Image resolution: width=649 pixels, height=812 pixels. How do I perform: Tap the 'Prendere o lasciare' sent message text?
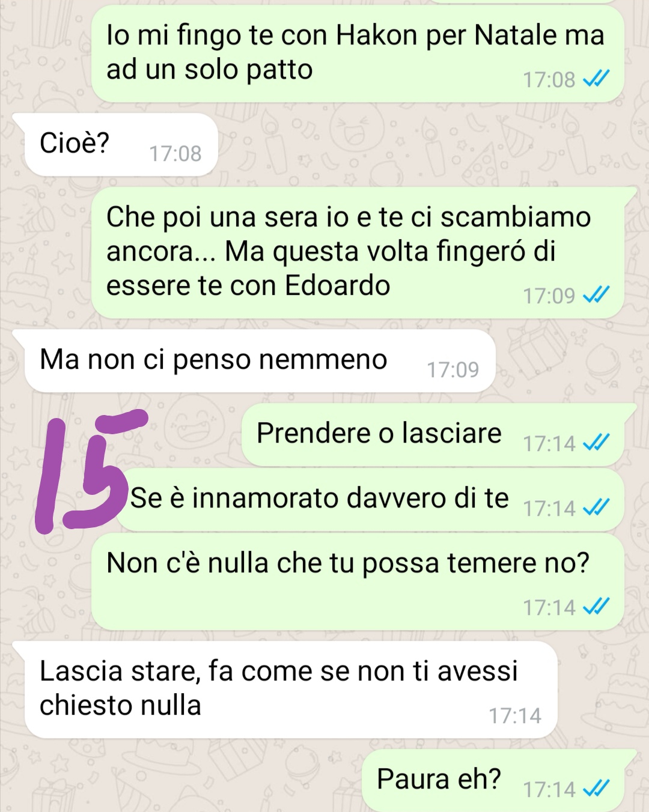pyautogui.click(x=379, y=433)
